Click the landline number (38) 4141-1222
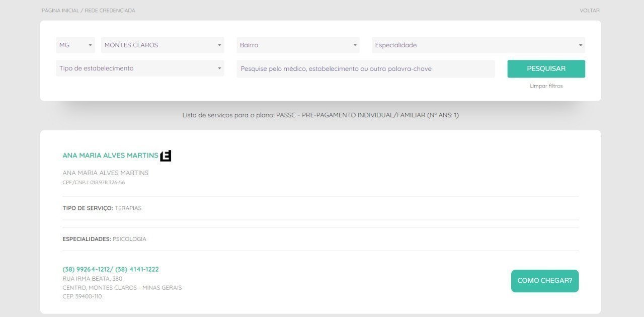The width and height of the screenshot is (644, 317). [137, 270]
